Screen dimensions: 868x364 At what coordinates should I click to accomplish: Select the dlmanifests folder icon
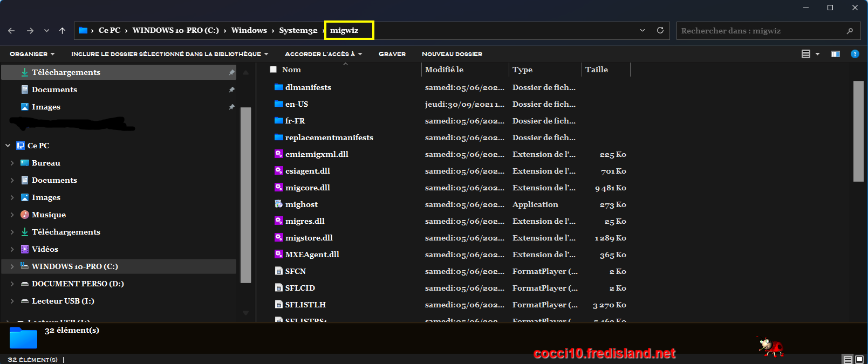[279, 87]
